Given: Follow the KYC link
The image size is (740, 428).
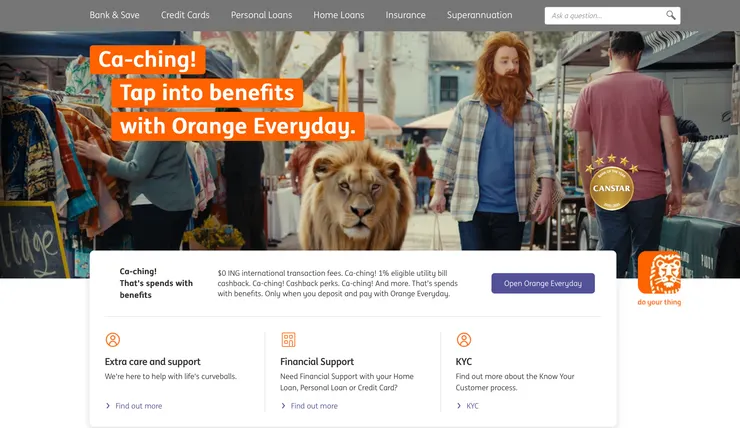Looking at the screenshot, I should pyautogui.click(x=472, y=406).
